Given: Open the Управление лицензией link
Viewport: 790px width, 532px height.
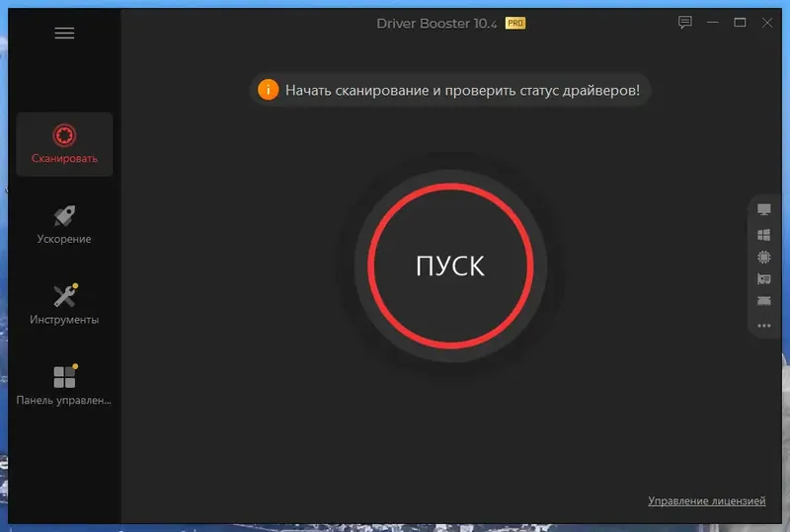Looking at the screenshot, I should click(706, 500).
